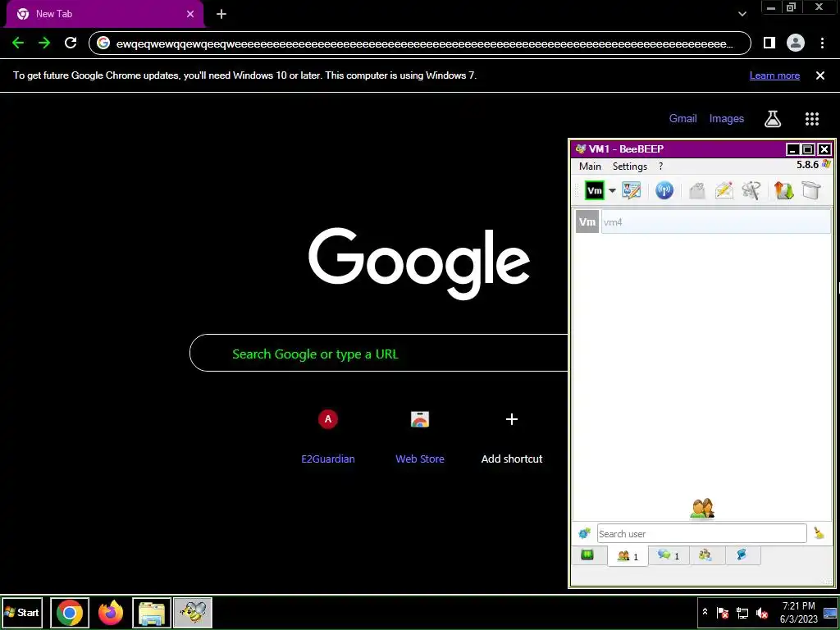Clear the search with the broom icon
The width and height of the screenshot is (840, 630).
coord(819,533)
